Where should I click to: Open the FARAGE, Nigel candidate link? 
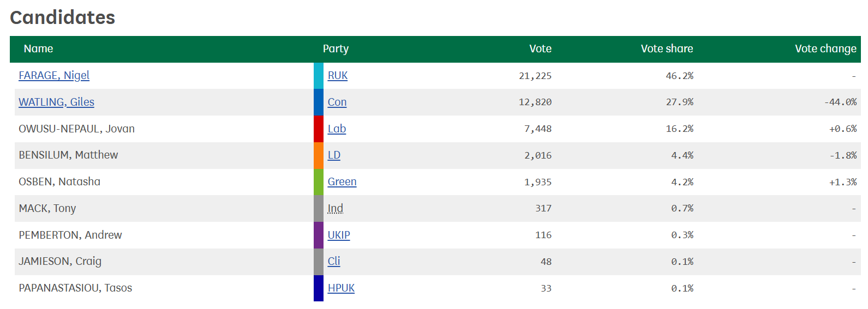point(54,75)
